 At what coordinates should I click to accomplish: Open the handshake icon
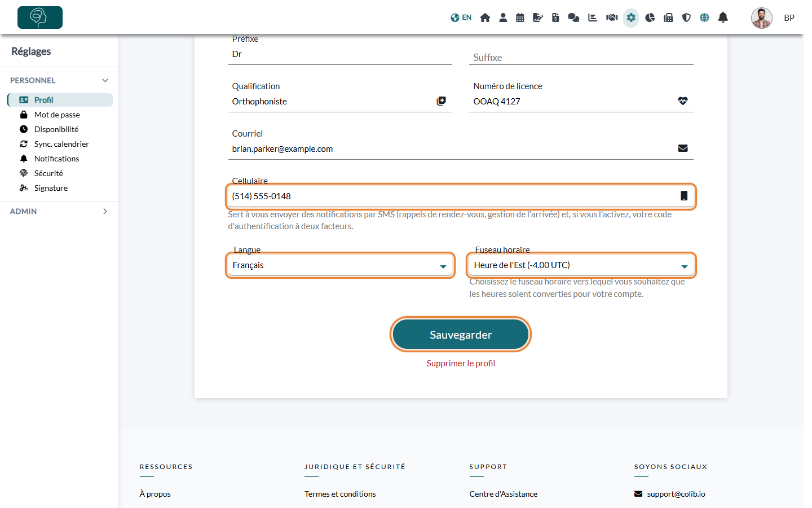point(612,17)
